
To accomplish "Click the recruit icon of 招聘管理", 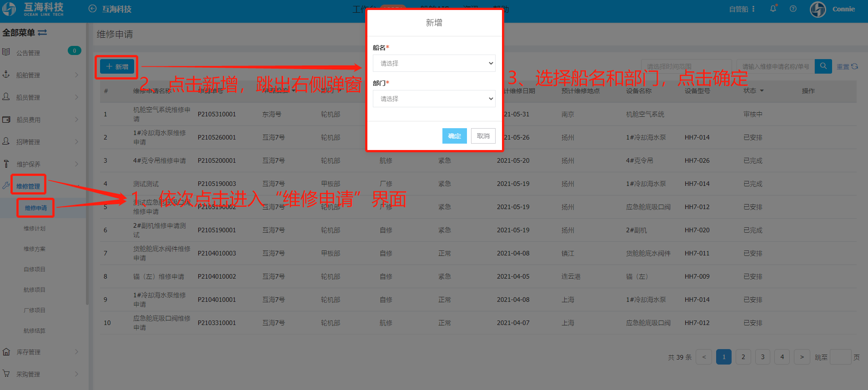I will click(6, 141).
